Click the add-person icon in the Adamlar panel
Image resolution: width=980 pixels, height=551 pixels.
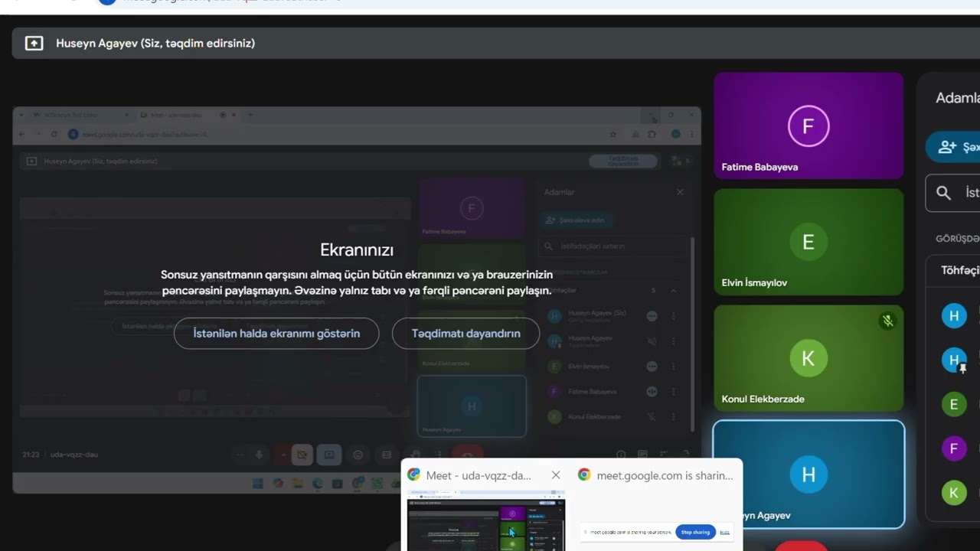pos(947,147)
